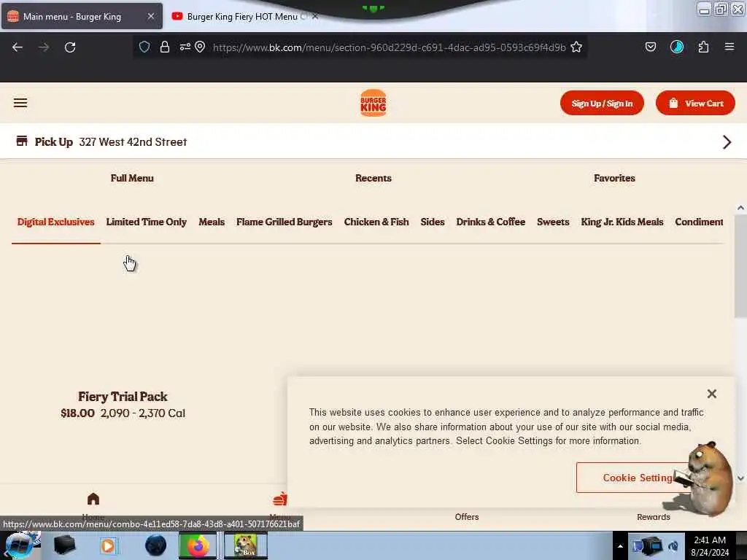Screen dimensions: 747x560
Task: Click the scrollbar down arrow
Action: (740, 478)
